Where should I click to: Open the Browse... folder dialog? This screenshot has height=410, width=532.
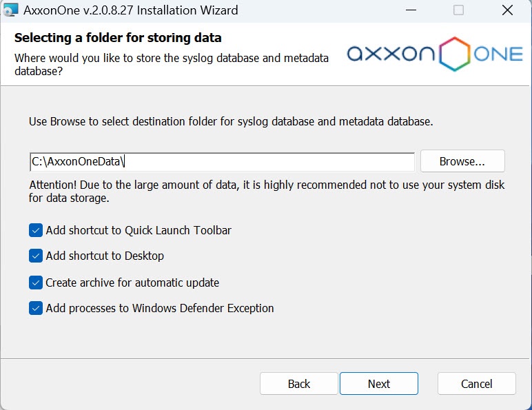pyautogui.click(x=462, y=161)
